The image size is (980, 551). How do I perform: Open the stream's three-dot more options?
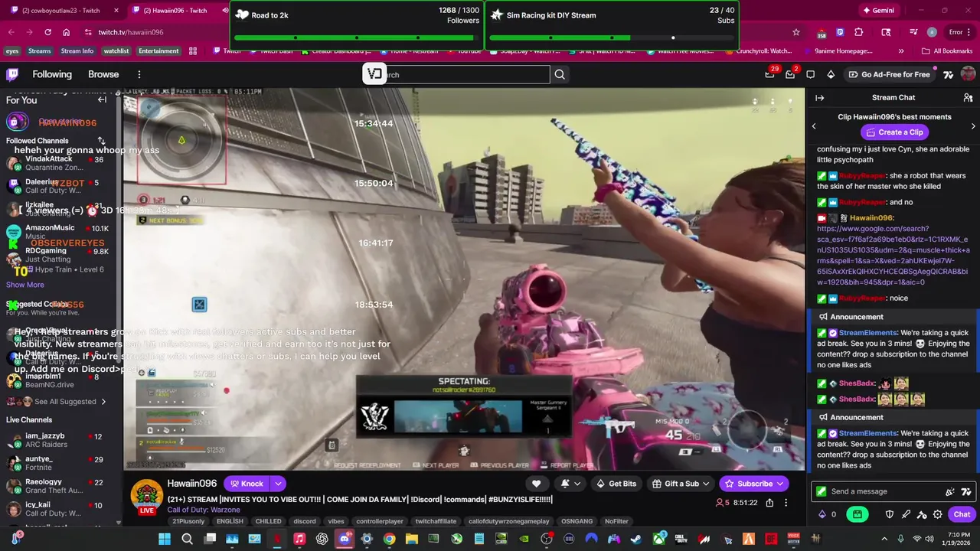pos(786,503)
